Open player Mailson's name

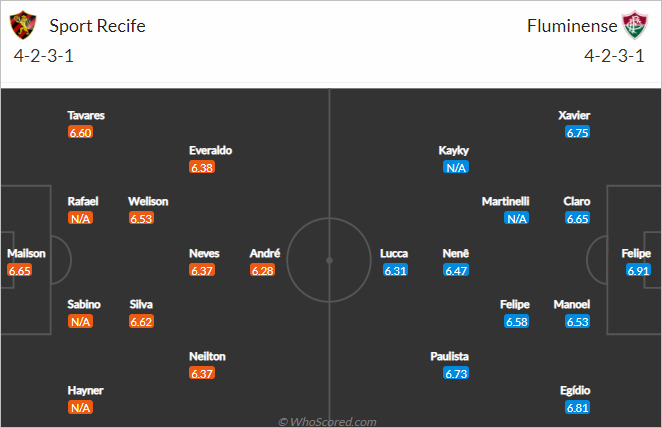pos(26,253)
